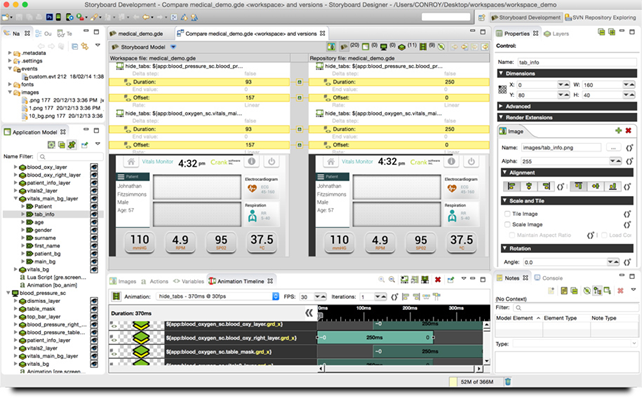Click the timeline horizontal scrollbar

(x=400, y=369)
